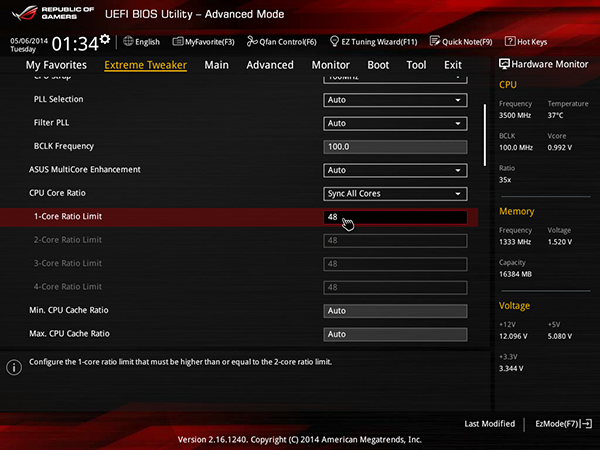Switch to the Boot tab
The image size is (600, 450).
coord(378,65)
